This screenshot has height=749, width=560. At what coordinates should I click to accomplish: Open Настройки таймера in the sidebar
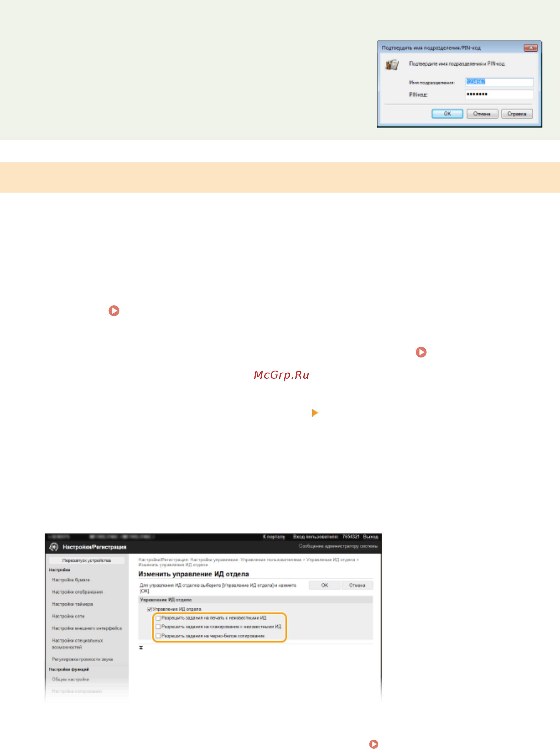point(72,604)
